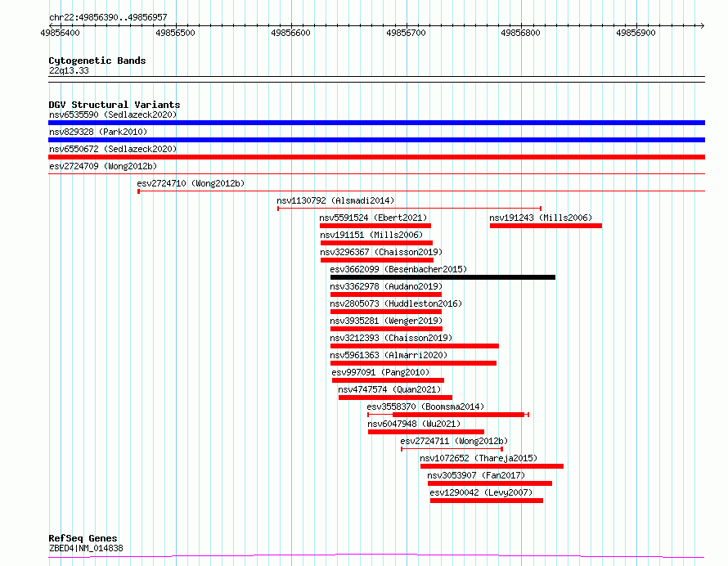Open nsv5961363 (Almarri2020) label

[x=389, y=355]
